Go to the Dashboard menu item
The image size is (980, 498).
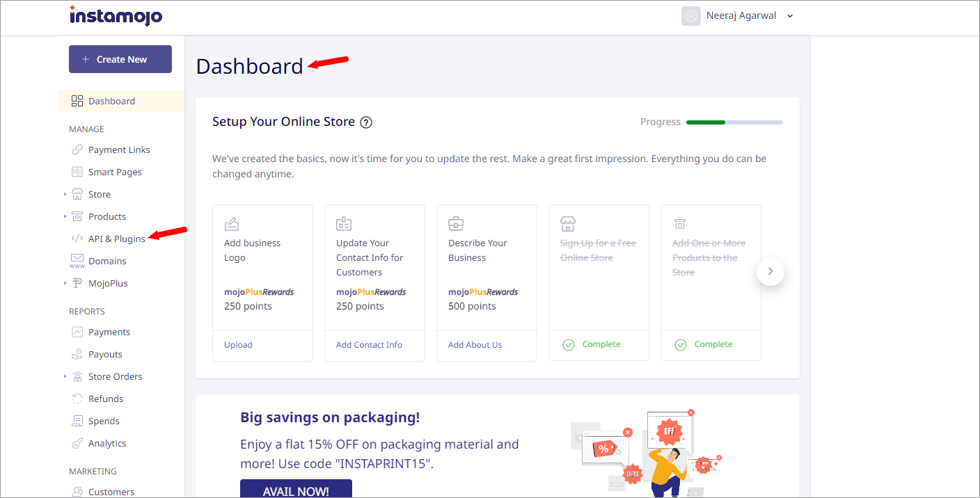121,101
